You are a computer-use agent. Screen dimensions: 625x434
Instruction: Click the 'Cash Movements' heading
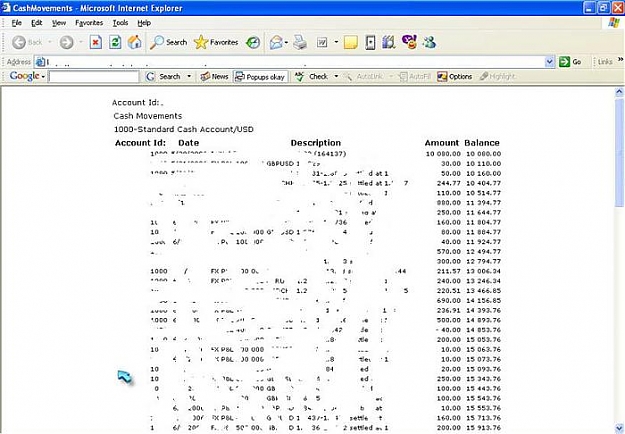147,116
